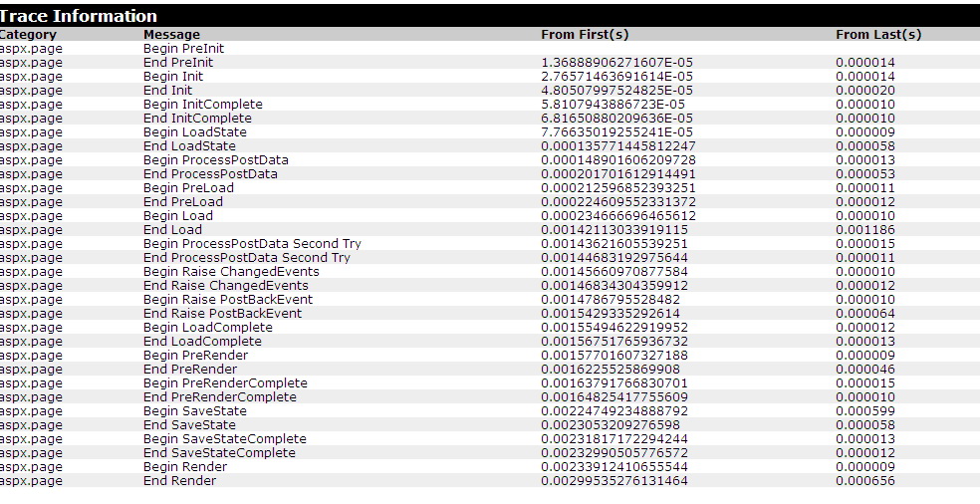
Task: Select 'End ProcessPostData Second Try' message
Action: click(x=247, y=258)
